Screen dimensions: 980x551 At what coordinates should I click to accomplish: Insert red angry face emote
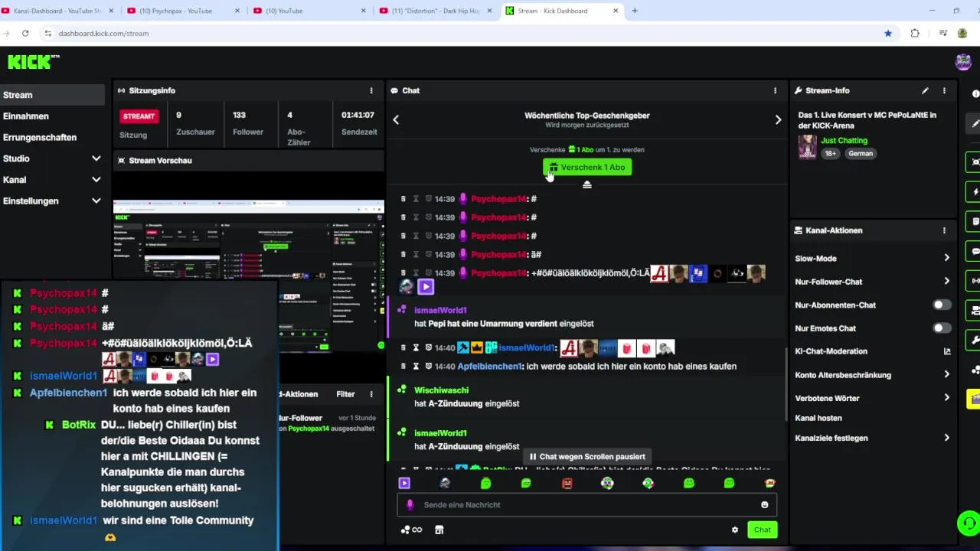point(567,483)
